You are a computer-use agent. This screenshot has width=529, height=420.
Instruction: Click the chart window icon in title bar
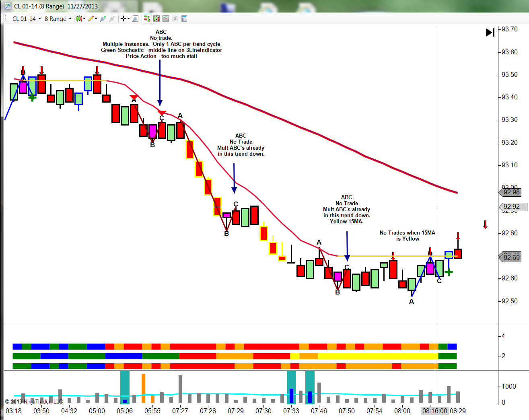tap(8, 6)
